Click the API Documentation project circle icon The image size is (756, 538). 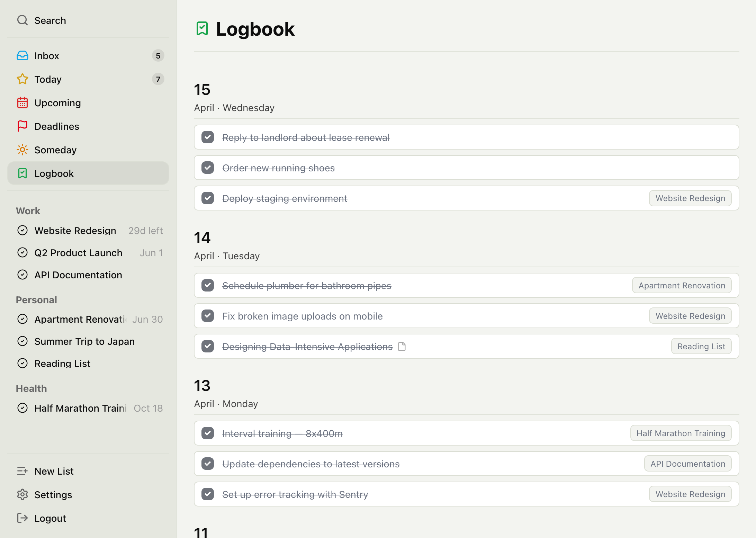22,275
